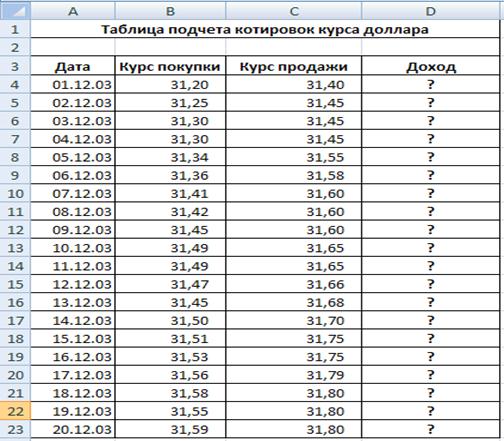Select date cell 13.12.03
This screenshot has height=441, width=504.
tap(73, 302)
